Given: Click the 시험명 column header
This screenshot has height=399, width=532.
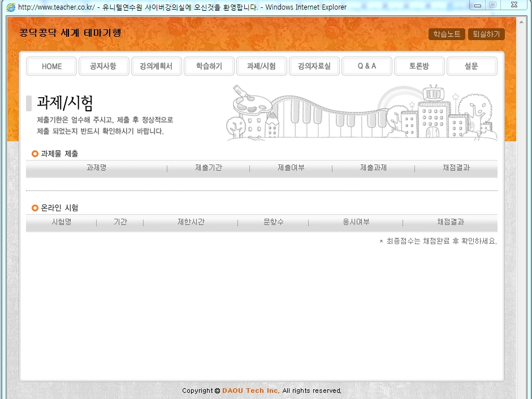Looking at the screenshot, I should tap(62, 222).
